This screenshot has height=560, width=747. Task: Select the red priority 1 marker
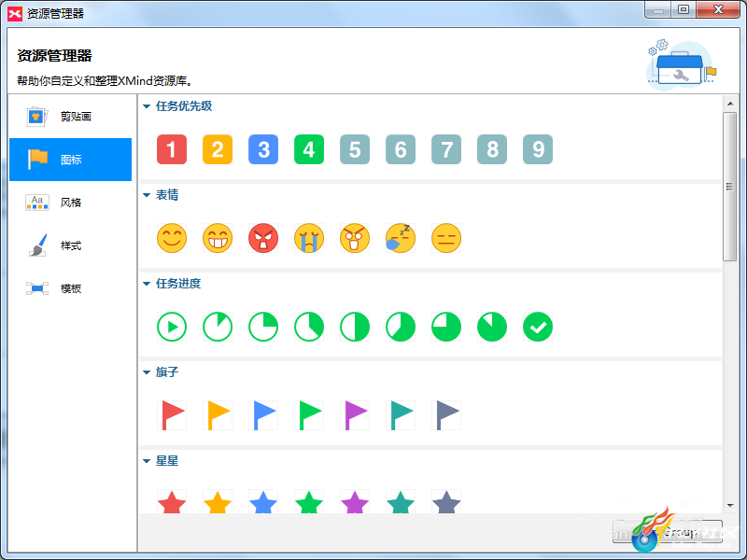pyautogui.click(x=172, y=149)
